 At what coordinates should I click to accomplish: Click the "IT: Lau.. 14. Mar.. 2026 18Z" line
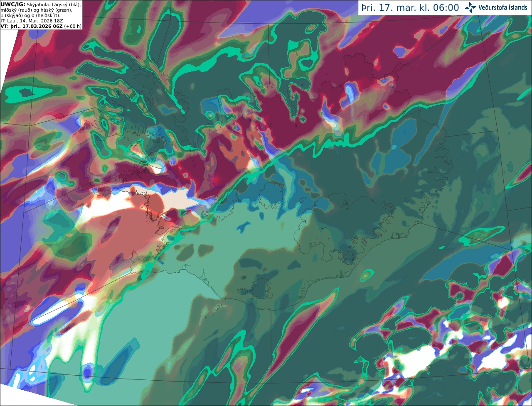pyautogui.click(x=32, y=21)
